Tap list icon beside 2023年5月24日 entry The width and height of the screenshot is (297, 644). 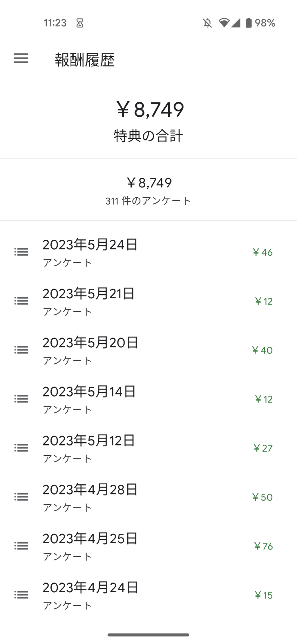21,252
